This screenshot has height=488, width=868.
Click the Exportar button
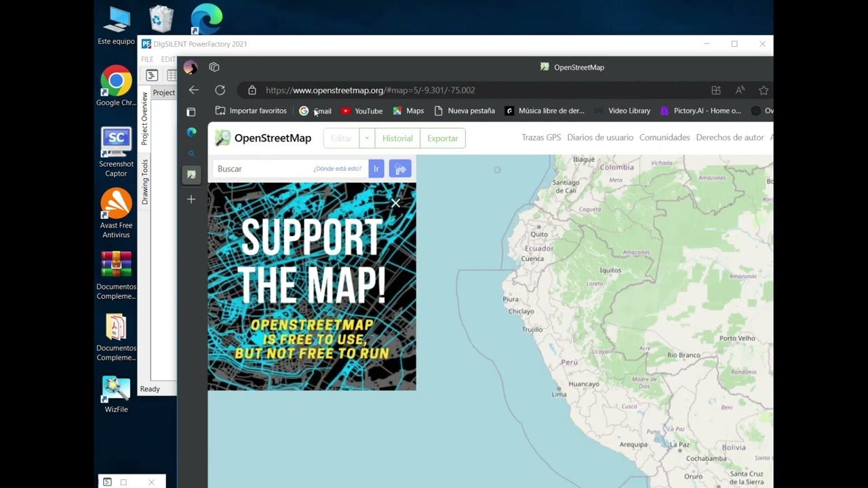443,138
